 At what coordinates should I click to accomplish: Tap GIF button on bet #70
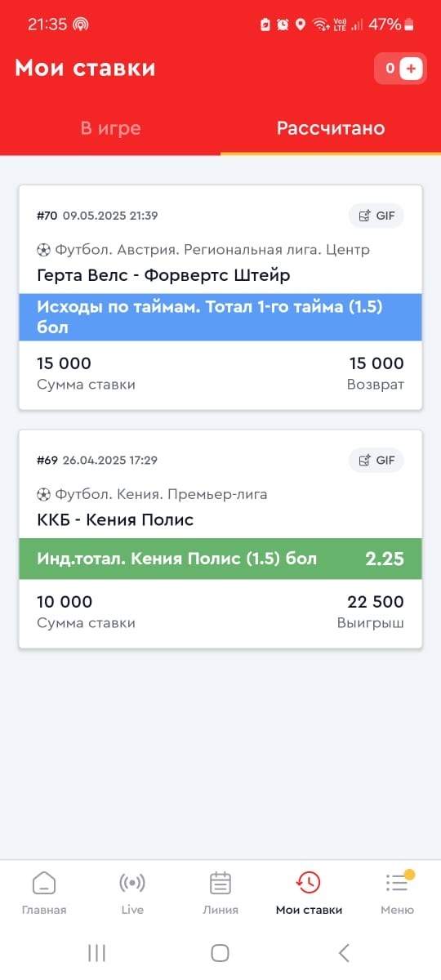tap(376, 216)
